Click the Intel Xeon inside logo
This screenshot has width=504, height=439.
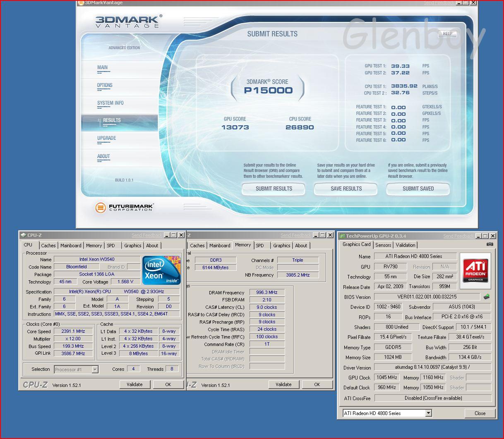(x=161, y=270)
